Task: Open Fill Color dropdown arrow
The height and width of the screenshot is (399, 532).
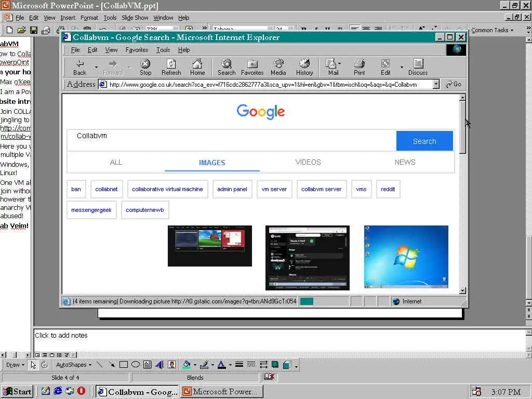Action: click(x=195, y=365)
